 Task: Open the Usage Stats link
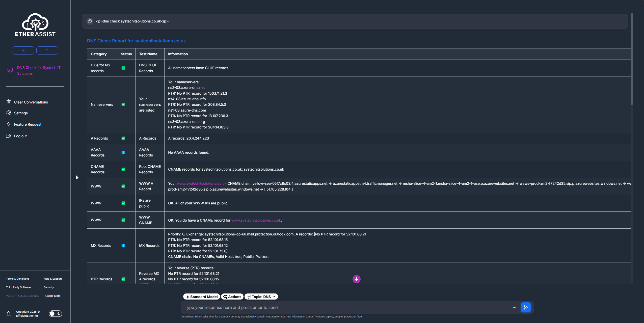click(x=53, y=296)
